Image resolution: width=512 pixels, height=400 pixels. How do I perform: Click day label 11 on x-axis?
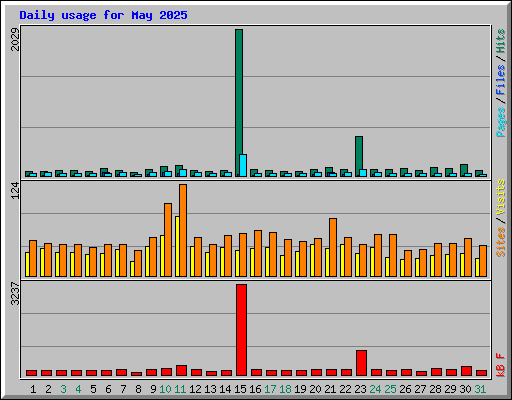pos(180,389)
